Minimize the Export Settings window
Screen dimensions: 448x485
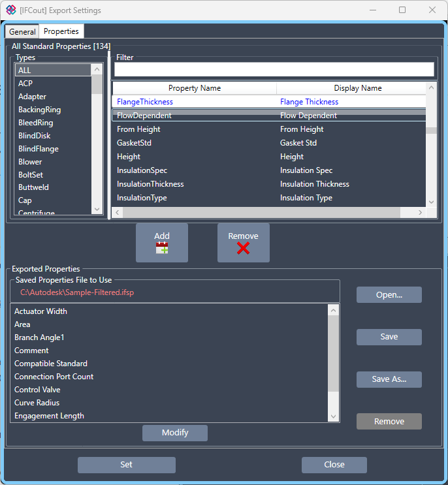pyautogui.click(x=373, y=10)
